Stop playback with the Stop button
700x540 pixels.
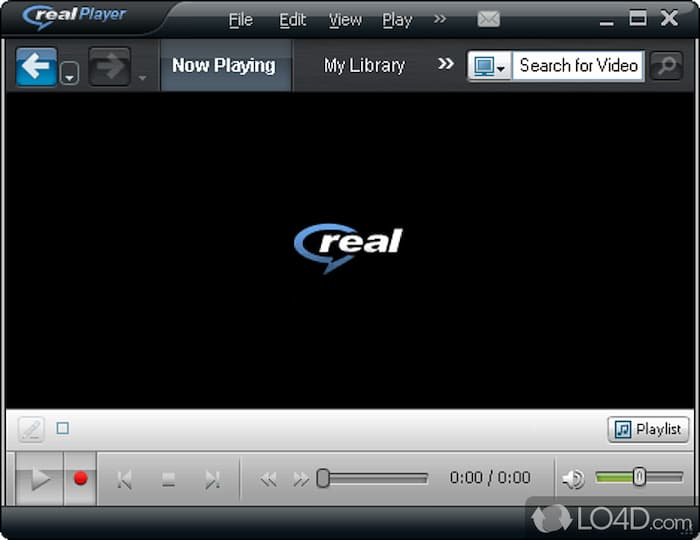168,480
